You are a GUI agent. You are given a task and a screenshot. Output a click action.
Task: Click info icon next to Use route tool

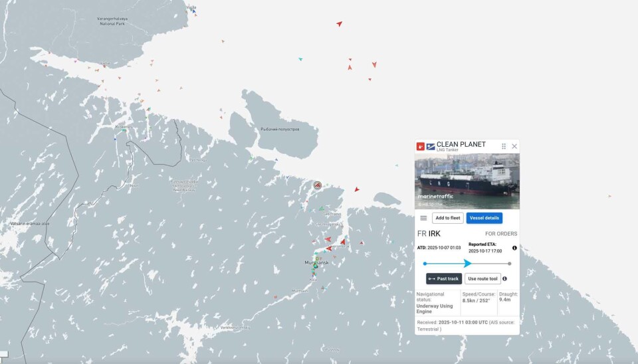click(504, 278)
